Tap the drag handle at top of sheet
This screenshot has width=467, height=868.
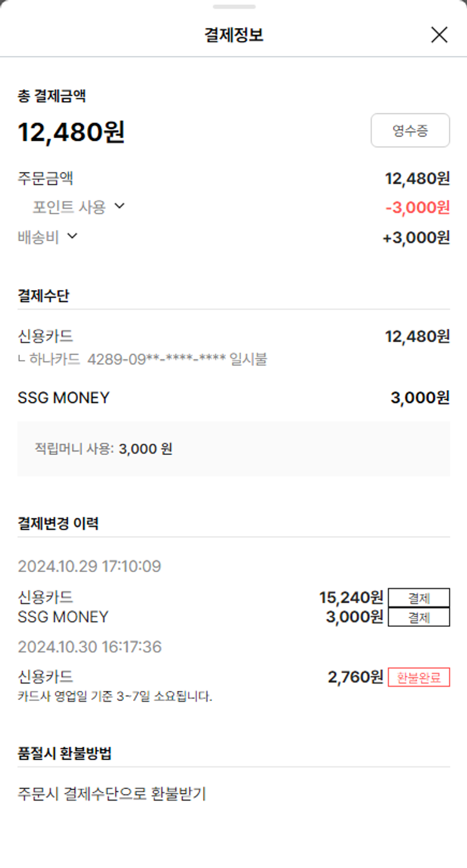click(233, 7)
